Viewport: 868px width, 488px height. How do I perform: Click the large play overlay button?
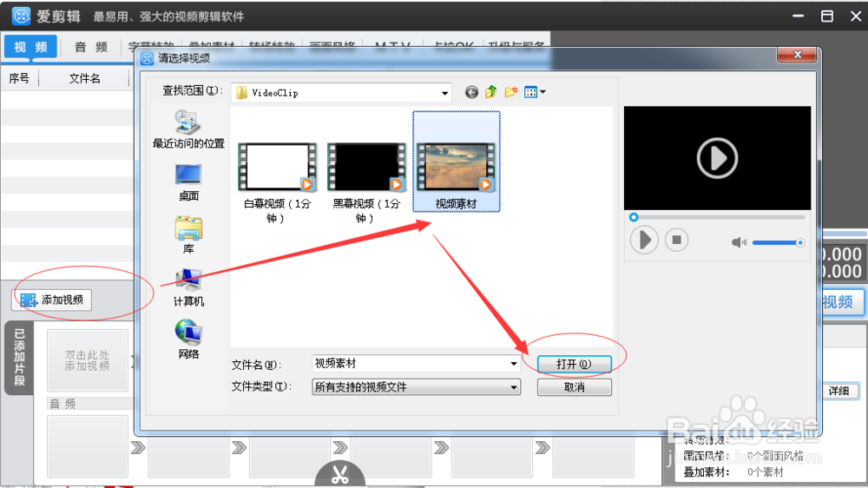(x=717, y=158)
